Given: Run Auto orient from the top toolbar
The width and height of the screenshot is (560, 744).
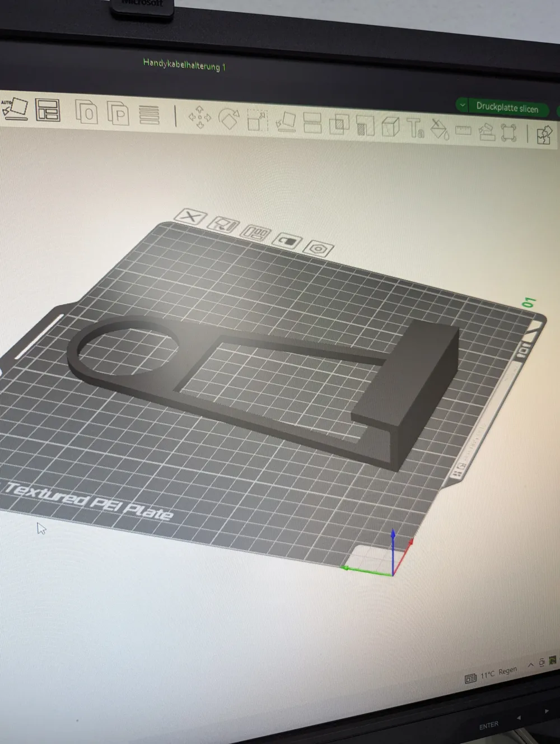Looking at the screenshot, I should click(x=14, y=108).
